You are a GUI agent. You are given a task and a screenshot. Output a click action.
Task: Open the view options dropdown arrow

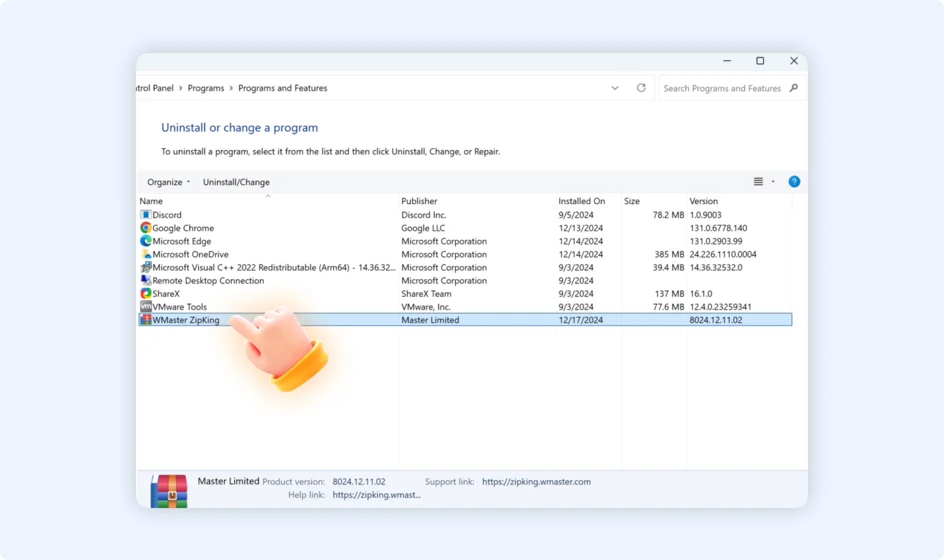point(773,181)
